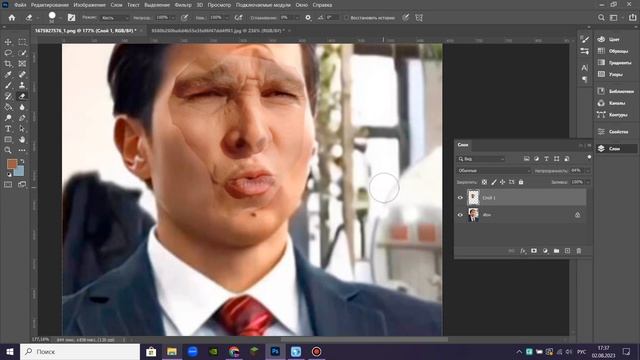Image resolution: width=640 pixels, height=360 pixels.
Task: Toggle lock image pixels brush icon
Action: (x=494, y=182)
